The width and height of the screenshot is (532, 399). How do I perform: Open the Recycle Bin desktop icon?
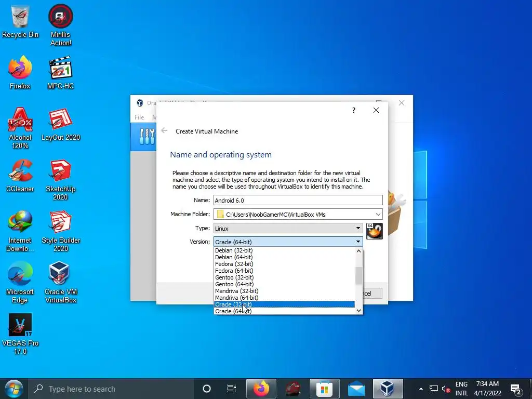pyautogui.click(x=20, y=22)
